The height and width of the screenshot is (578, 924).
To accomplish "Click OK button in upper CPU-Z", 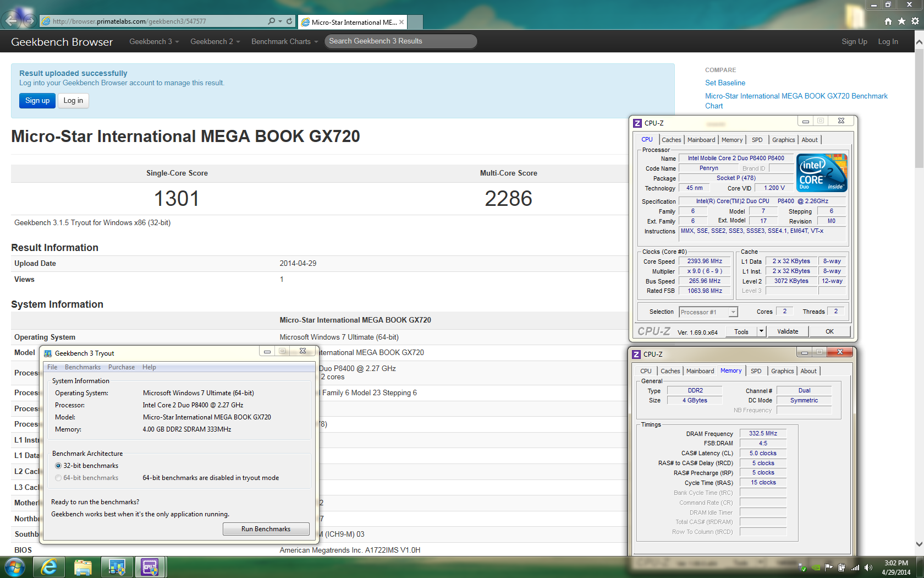I will 829,331.
